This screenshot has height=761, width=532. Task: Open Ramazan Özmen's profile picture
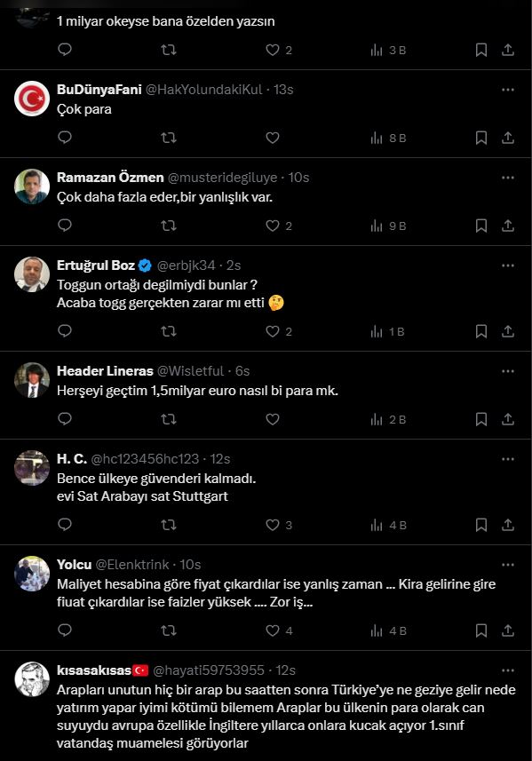coord(32,186)
